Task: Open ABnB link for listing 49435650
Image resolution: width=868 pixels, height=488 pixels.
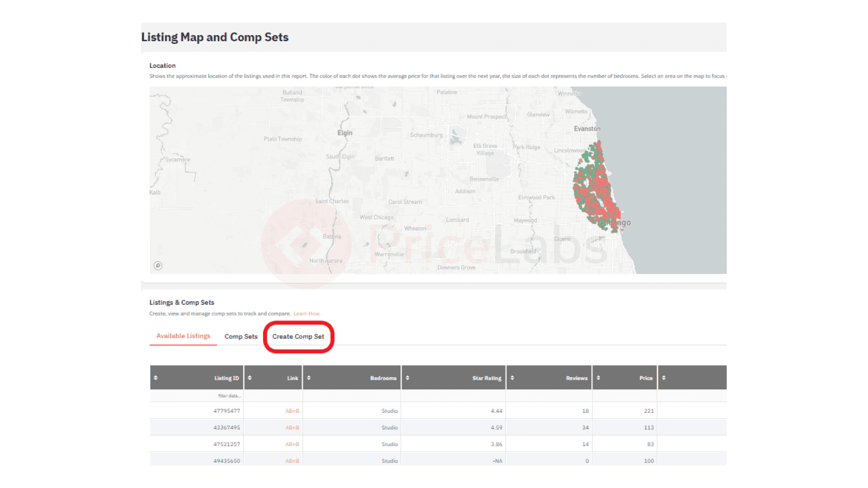Action: pos(292,461)
